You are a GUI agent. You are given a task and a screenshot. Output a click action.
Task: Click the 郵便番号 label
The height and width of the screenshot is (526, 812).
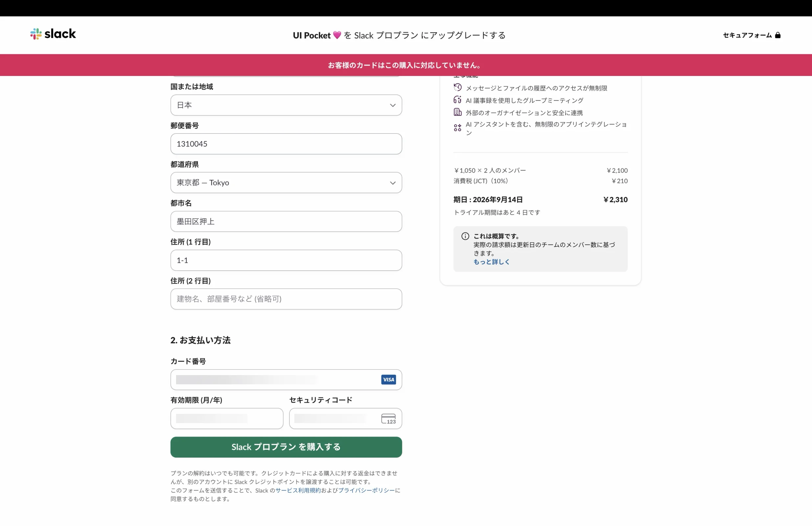(185, 126)
